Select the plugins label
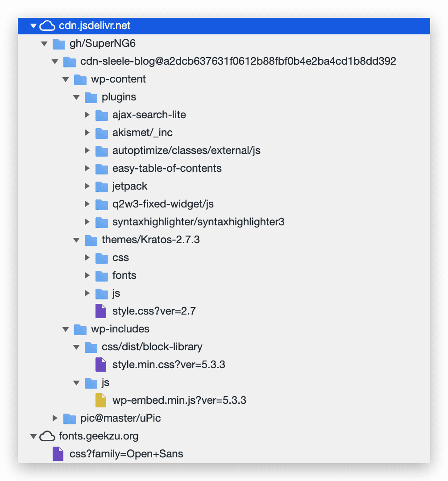Image resolution: width=448 pixels, height=481 pixels. (119, 97)
